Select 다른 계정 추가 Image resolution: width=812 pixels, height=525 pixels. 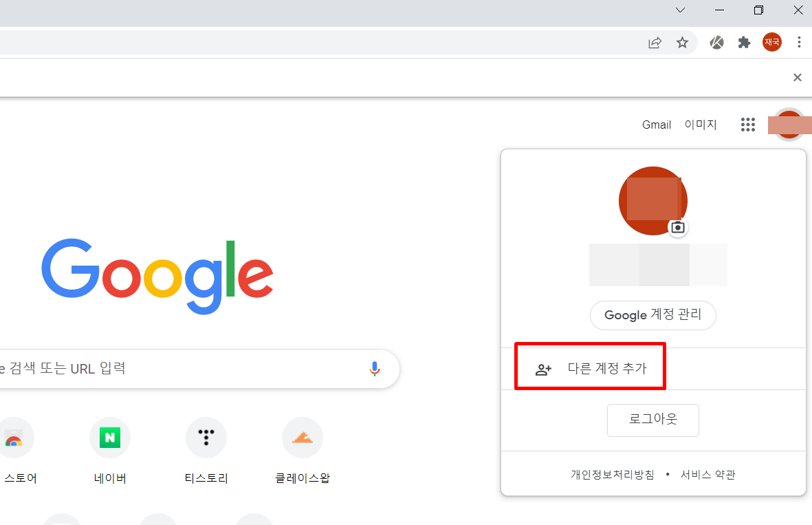tap(653, 369)
